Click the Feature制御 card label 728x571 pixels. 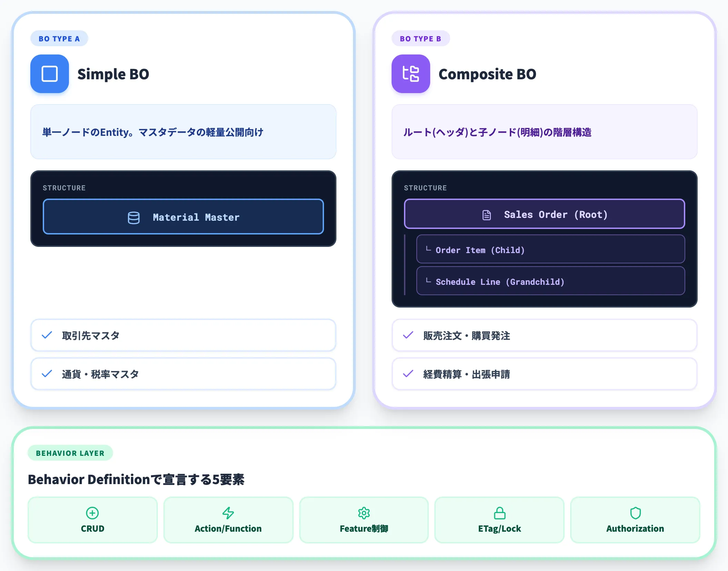364,529
